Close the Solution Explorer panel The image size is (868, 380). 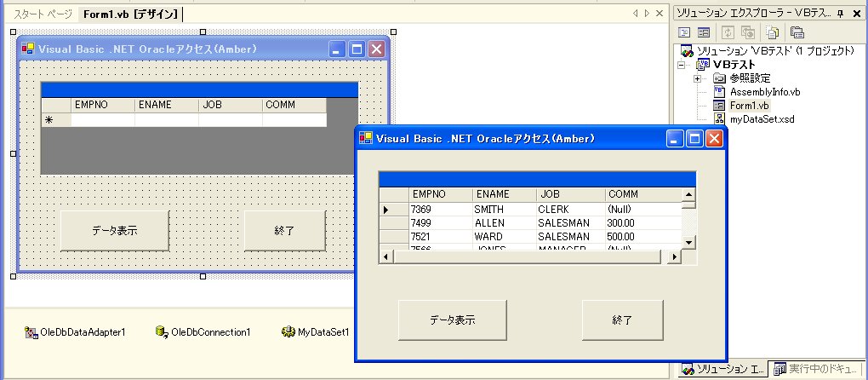coord(857,14)
